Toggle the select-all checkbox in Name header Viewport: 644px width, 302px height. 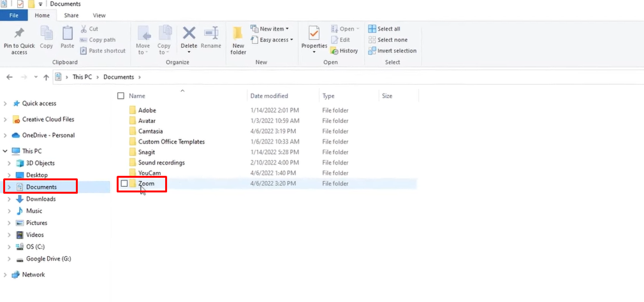121,96
